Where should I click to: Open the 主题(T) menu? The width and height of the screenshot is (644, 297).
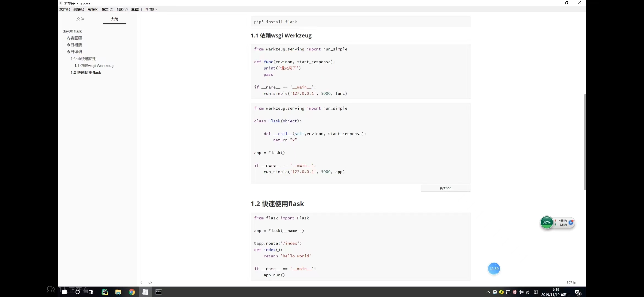pyautogui.click(x=137, y=9)
